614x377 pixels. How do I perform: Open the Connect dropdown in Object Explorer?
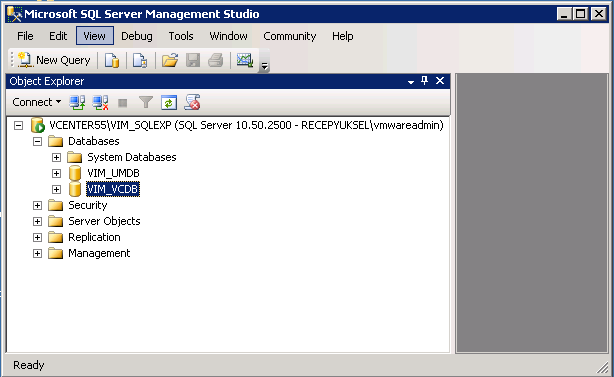pos(37,102)
